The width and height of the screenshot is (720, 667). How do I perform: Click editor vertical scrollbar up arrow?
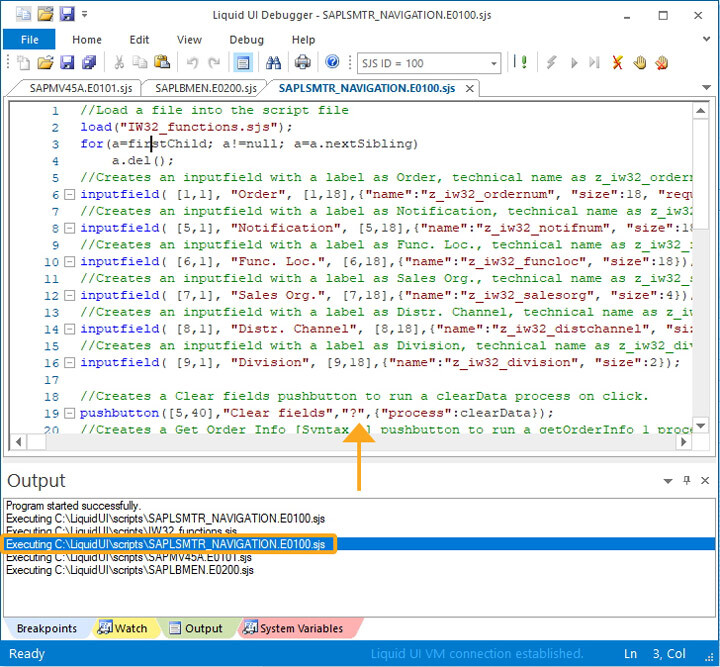(x=700, y=111)
